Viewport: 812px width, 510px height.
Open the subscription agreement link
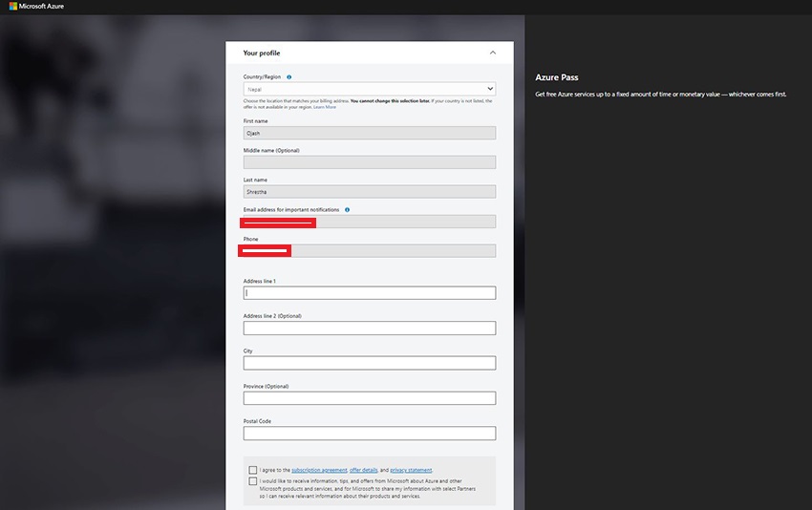coord(319,470)
